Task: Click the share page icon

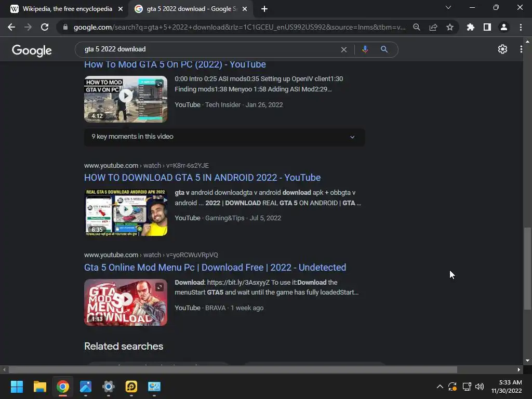Action: point(433,27)
